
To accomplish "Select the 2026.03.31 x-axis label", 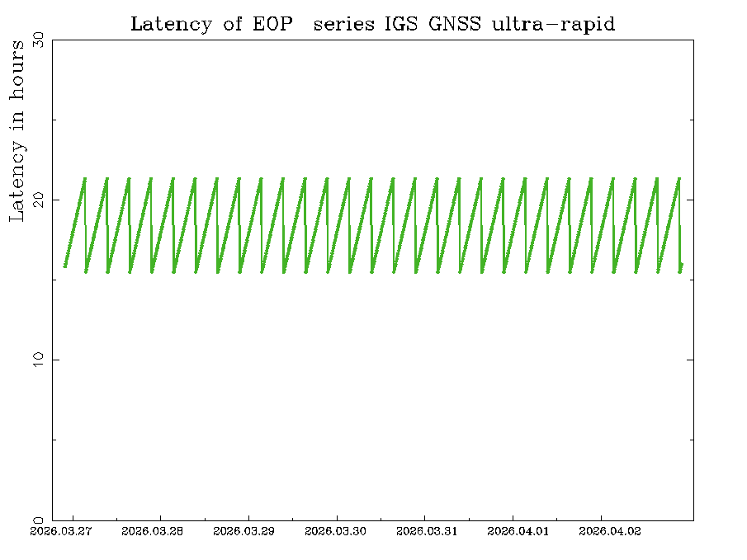I will pyautogui.click(x=427, y=531).
